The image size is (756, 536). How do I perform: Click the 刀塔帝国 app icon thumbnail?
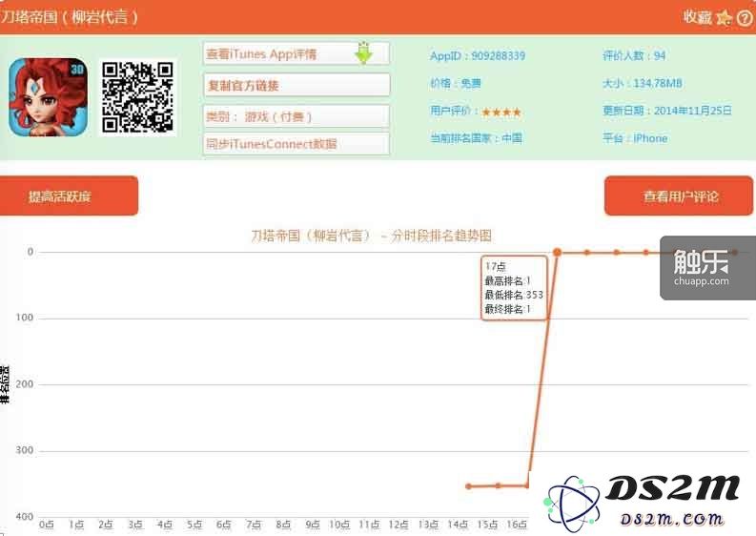coord(49,97)
